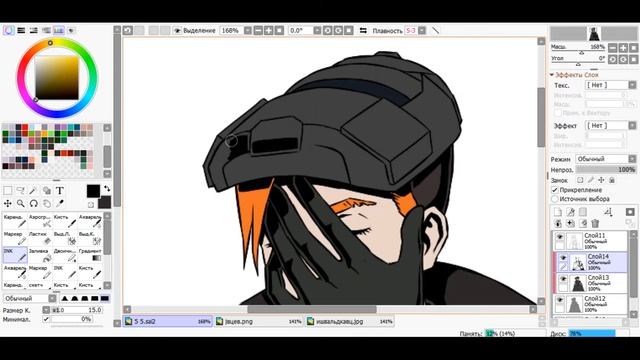640x360 pixels.
Task: Select the Источник выбора radio option
Action: coord(555,199)
